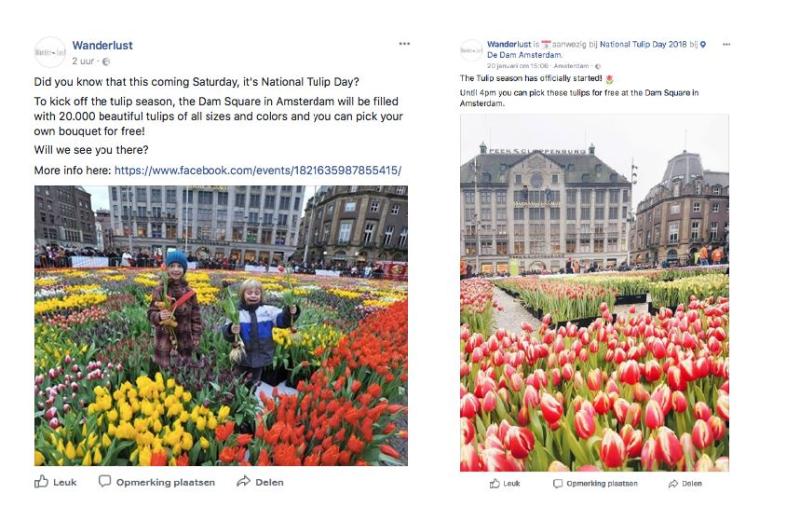Screen dimensions: 800x521
Task: Click the Wanderlust profile avatar on left post
Action: point(49,52)
